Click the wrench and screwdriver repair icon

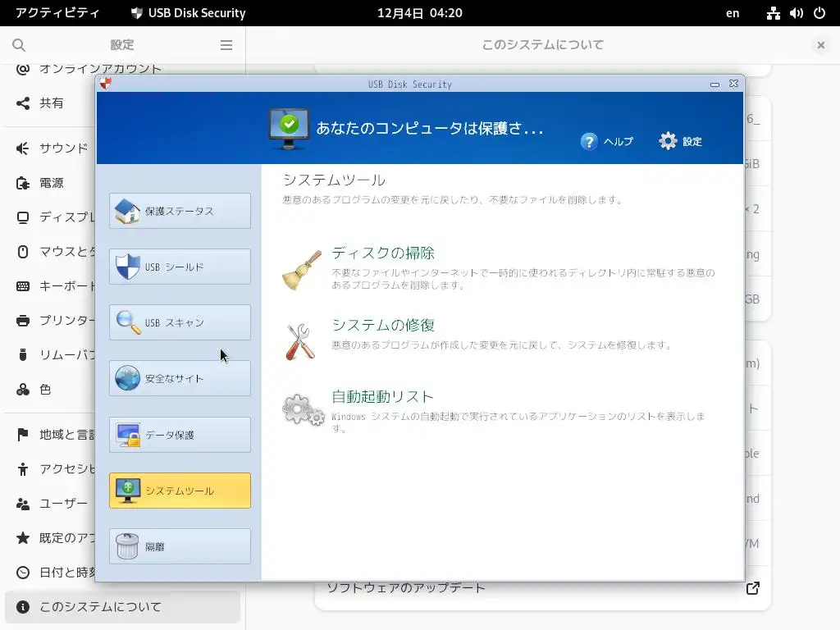pos(300,342)
